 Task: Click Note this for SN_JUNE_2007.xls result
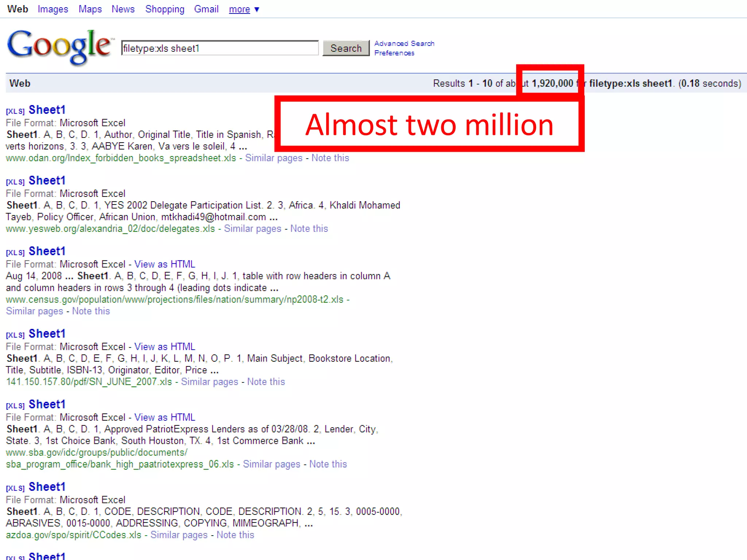(x=266, y=382)
